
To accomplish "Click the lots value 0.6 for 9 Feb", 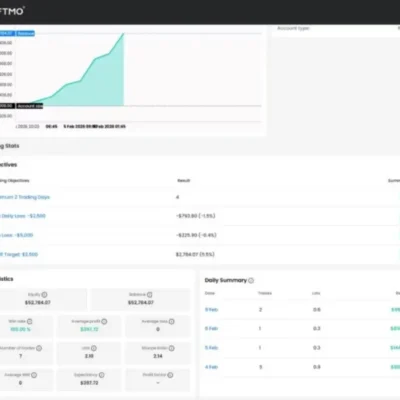I will click(x=317, y=310).
